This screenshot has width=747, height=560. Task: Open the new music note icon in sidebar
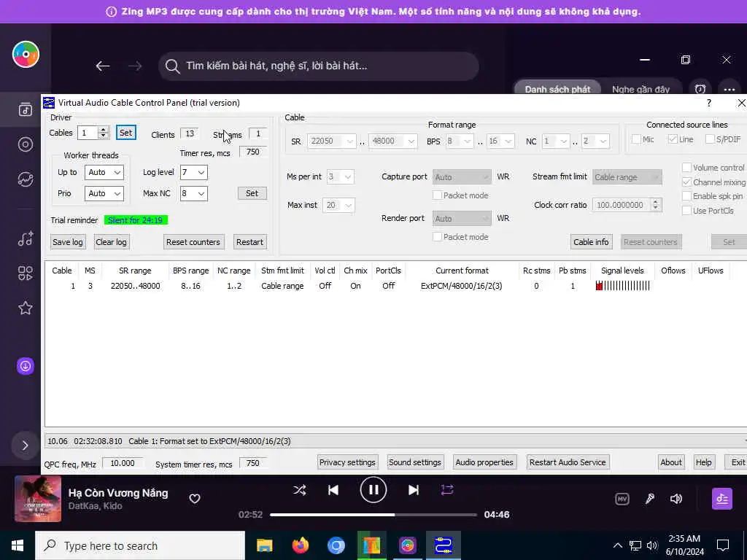click(26, 238)
